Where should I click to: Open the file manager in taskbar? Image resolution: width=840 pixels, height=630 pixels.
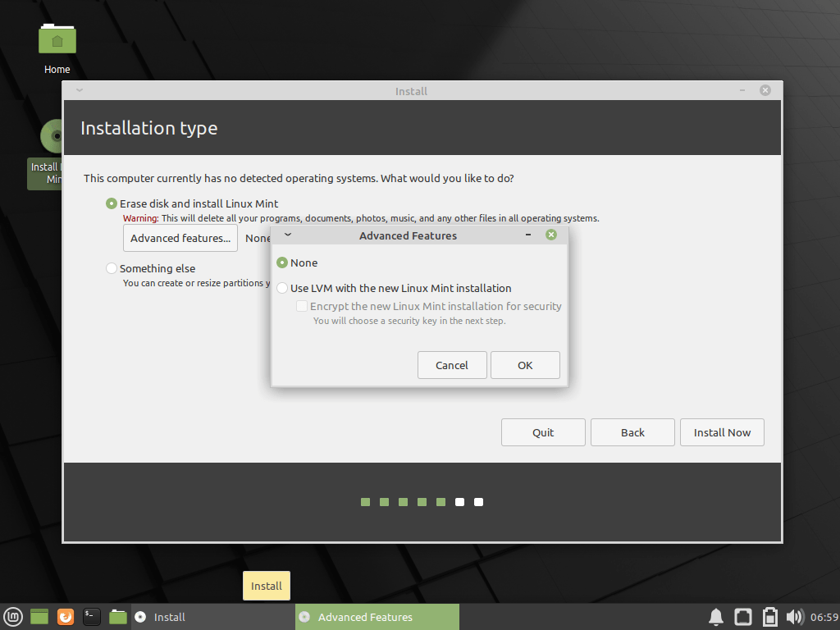[x=118, y=617]
